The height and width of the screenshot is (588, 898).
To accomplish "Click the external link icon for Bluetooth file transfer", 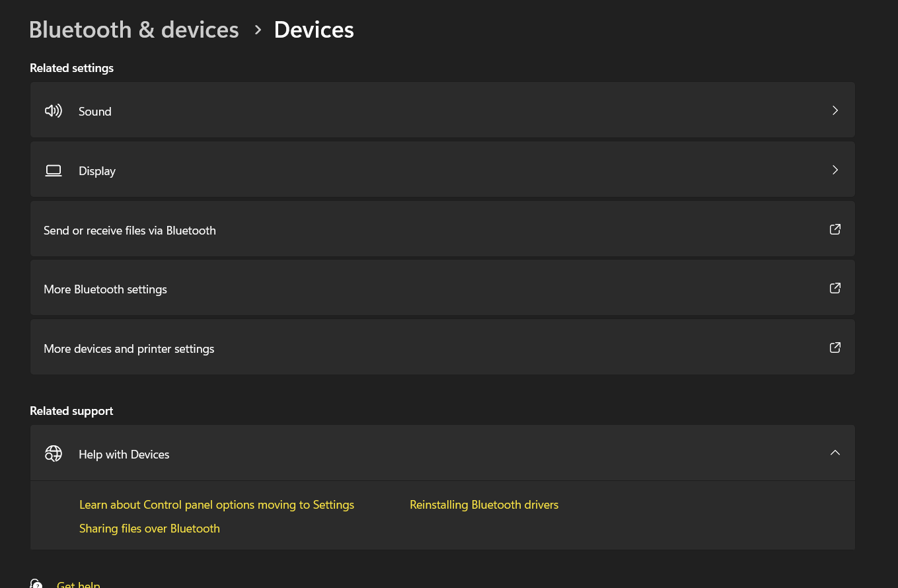I will pos(835,229).
